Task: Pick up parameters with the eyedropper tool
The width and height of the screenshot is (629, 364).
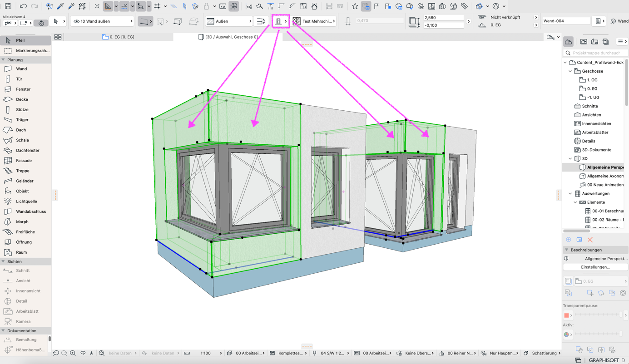Action: pyautogui.click(x=60, y=6)
